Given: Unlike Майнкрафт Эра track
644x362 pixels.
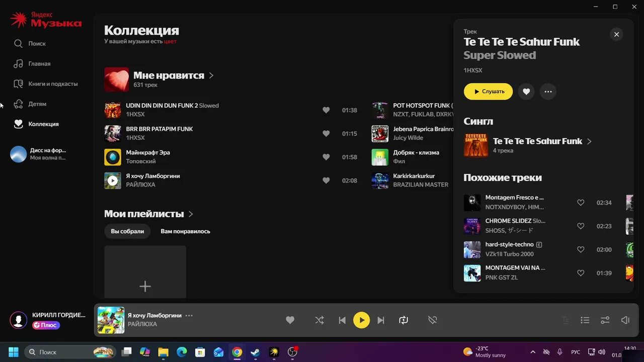Looking at the screenshot, I should pos(326,157).
